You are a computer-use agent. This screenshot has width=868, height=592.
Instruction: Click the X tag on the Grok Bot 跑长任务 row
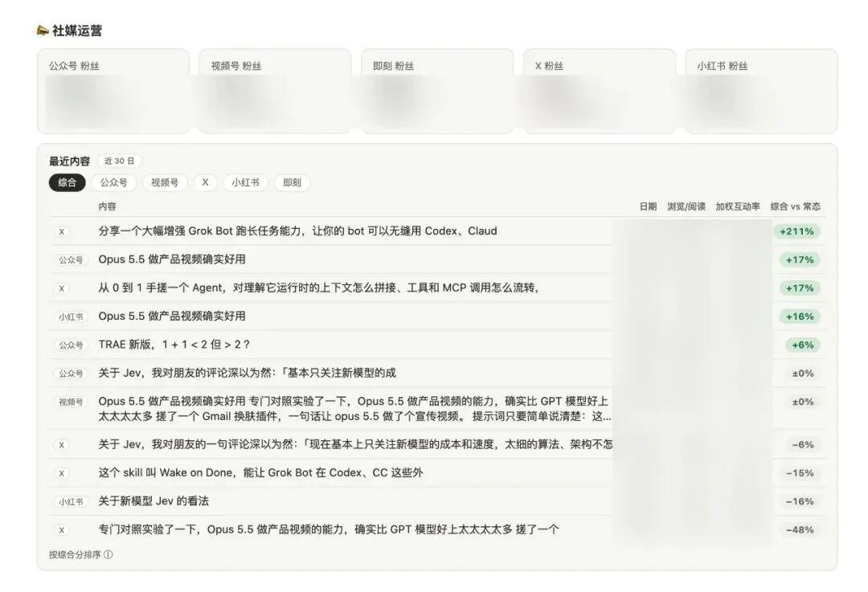[x=61, y=232]
